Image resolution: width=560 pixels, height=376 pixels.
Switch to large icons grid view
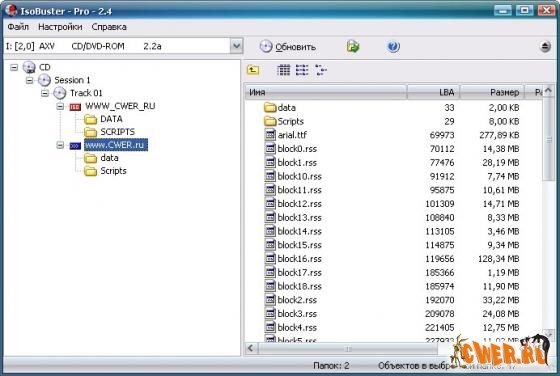[x=284, y=70]
